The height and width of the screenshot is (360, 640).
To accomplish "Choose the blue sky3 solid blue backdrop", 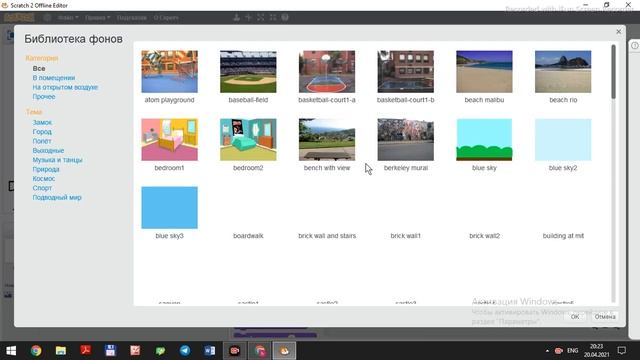I will coord(169,208).
